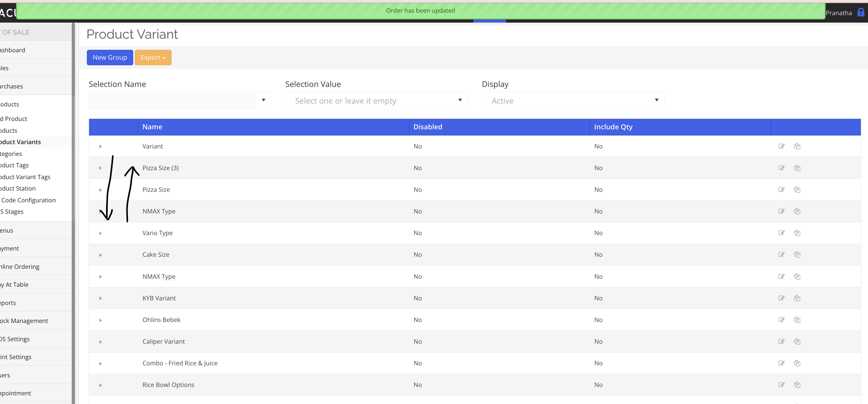This screenshot has height=404, width=868.
Task: Edit the Ohlins Bebek row
Action: coord(781,319)
